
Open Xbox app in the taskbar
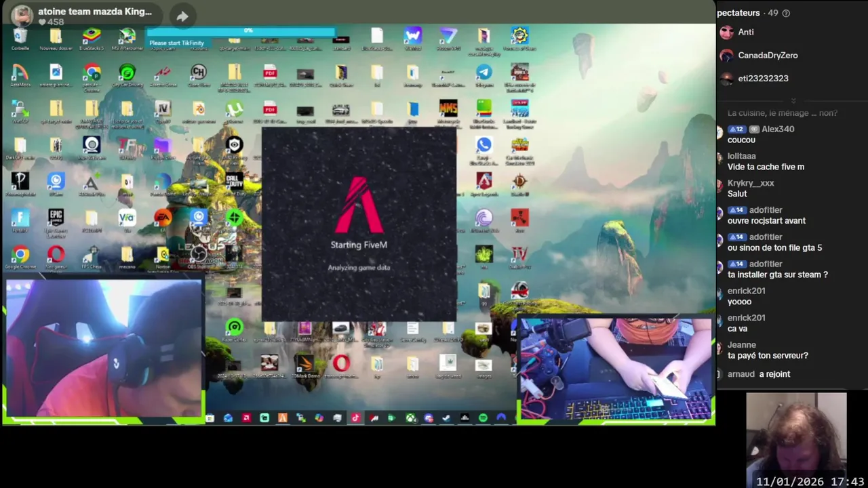(x=410, y=418)
